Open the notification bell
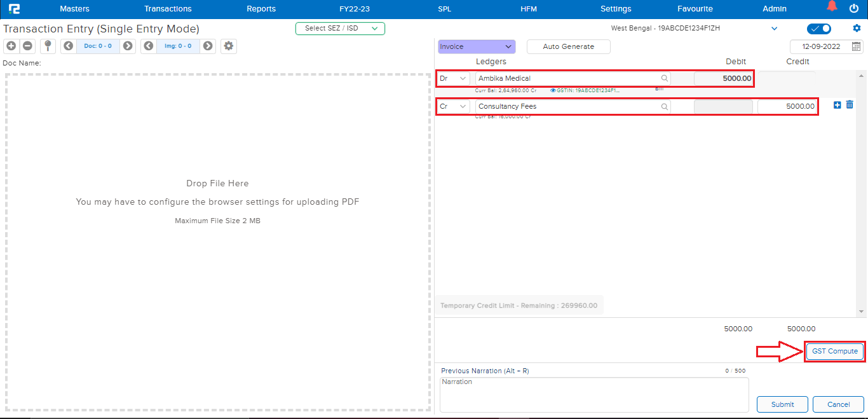 pos(832,8)
